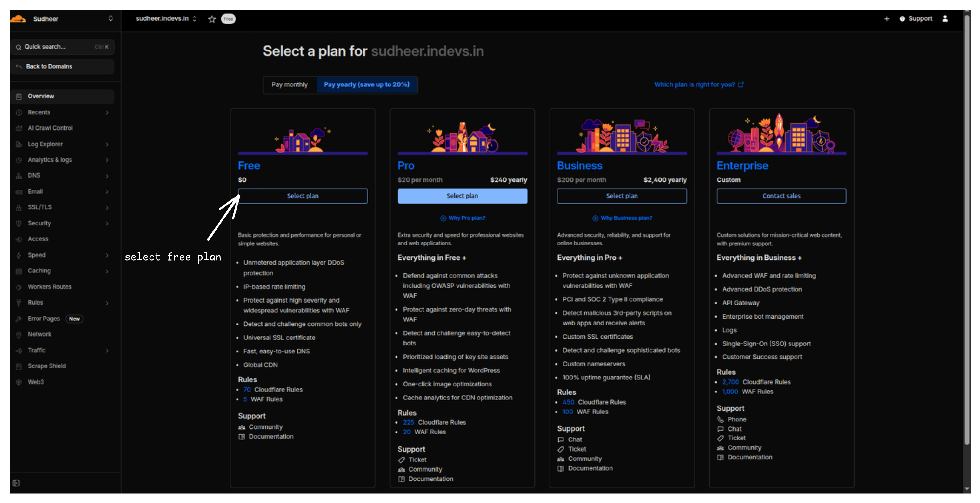This screenshot has width=980, height=503.
Task: Open the Overview sidebar item
Action: tap(41, 96)
